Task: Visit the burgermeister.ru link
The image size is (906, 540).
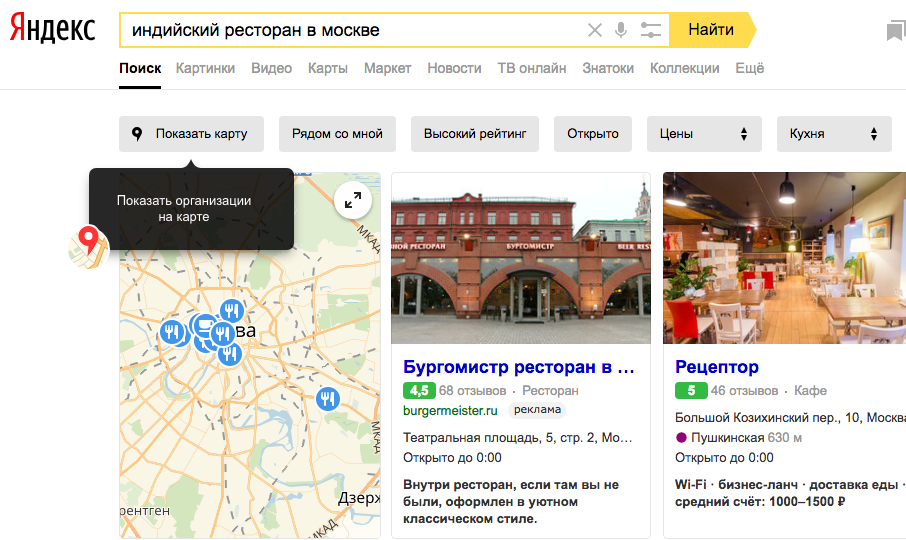Action: (450, 411)
